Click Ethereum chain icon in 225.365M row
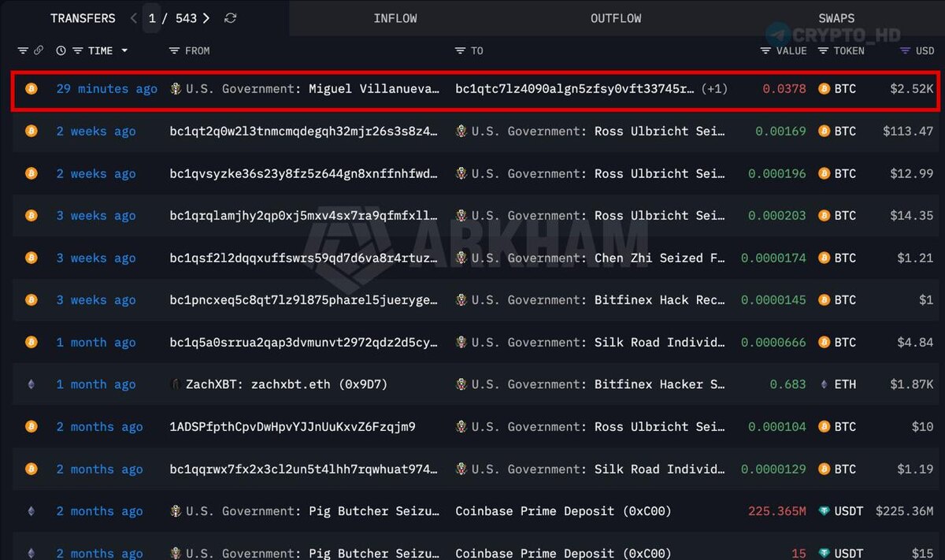The width and height of the screenshot is (945, 560). pos(31,511)
